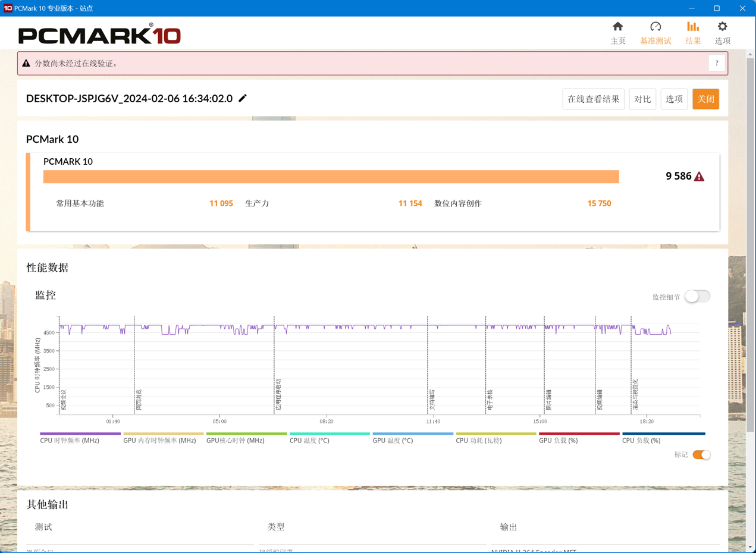
Task: Click the 文档编写 timeline marker
Action: tap(432, 400)
